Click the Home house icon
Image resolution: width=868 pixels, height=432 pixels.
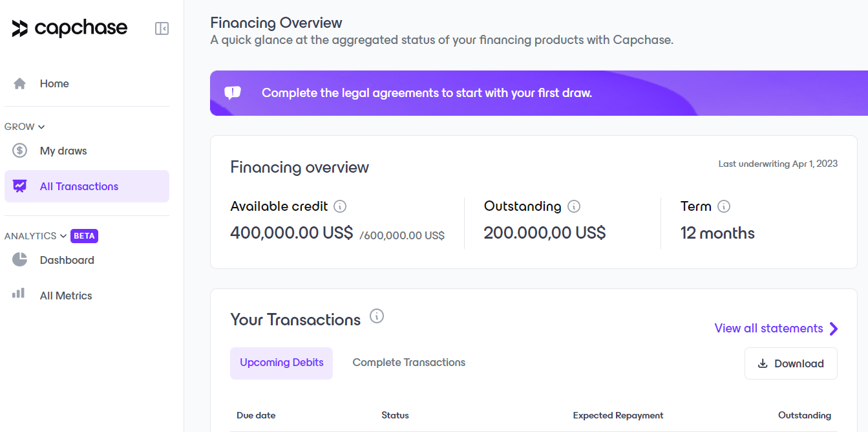pyautogui.click(x=20, y=83)
